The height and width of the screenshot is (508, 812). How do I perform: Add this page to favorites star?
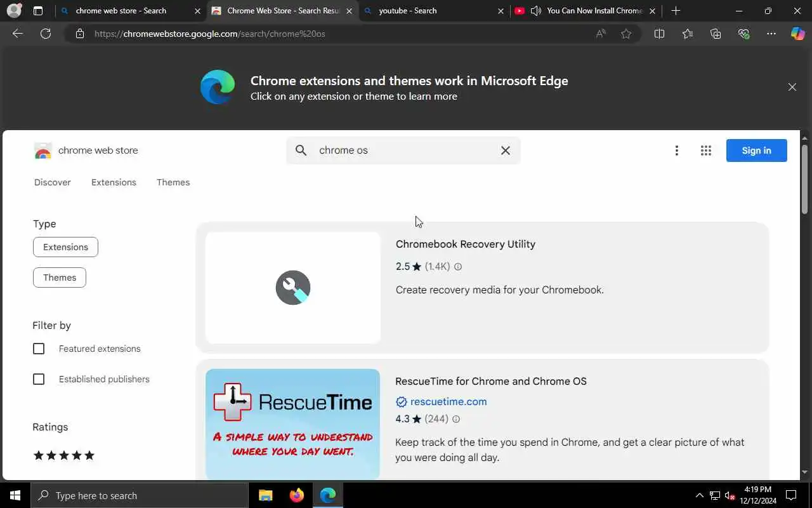click(626, 34)
